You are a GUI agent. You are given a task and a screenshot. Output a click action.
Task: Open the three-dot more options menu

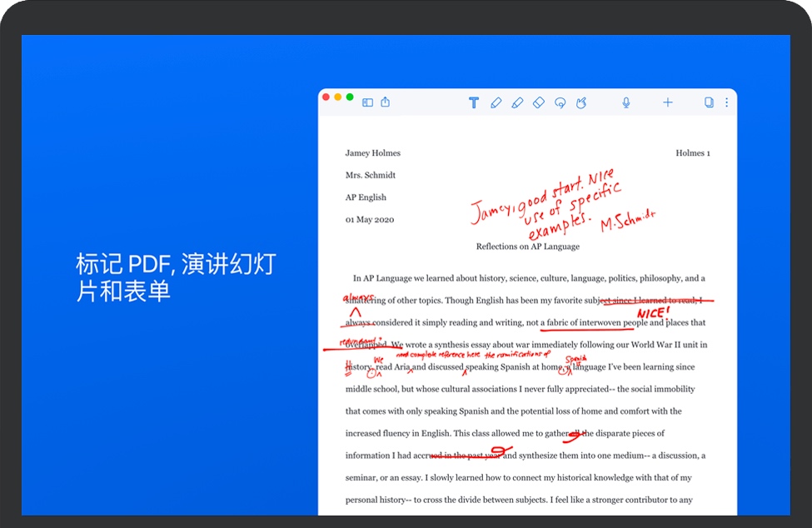coord(726,102)
